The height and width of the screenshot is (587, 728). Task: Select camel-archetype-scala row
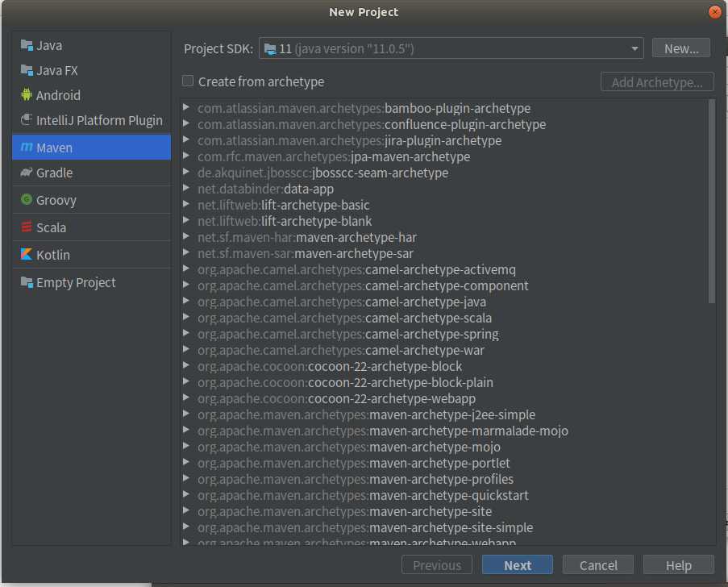pyautogui.click(x=445, y=318)
